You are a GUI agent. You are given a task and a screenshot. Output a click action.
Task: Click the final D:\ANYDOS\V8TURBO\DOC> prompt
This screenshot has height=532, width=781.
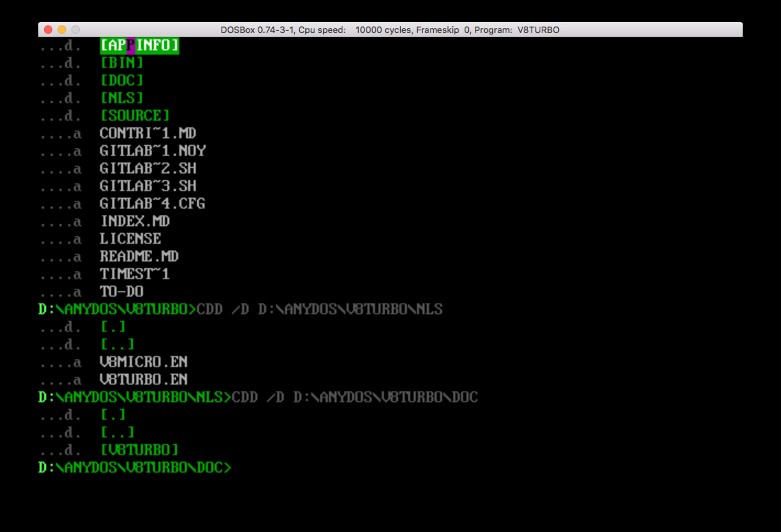(135, 468)
